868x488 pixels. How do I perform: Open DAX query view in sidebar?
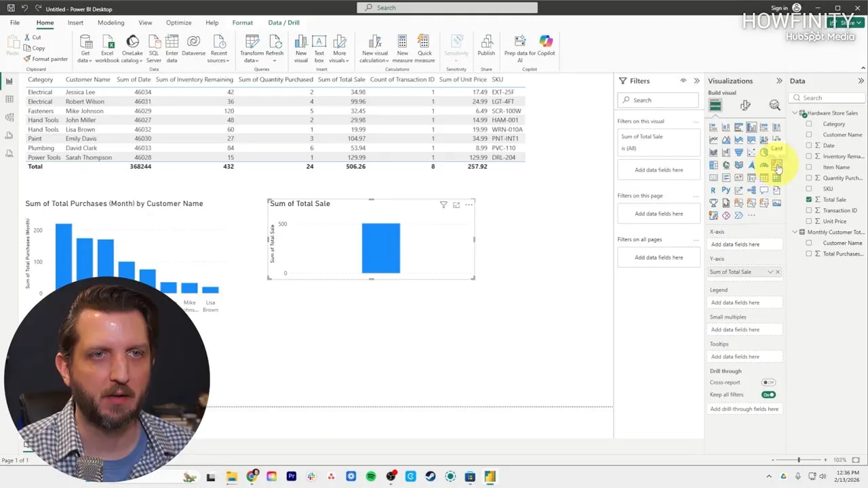[x=9, y=136]
